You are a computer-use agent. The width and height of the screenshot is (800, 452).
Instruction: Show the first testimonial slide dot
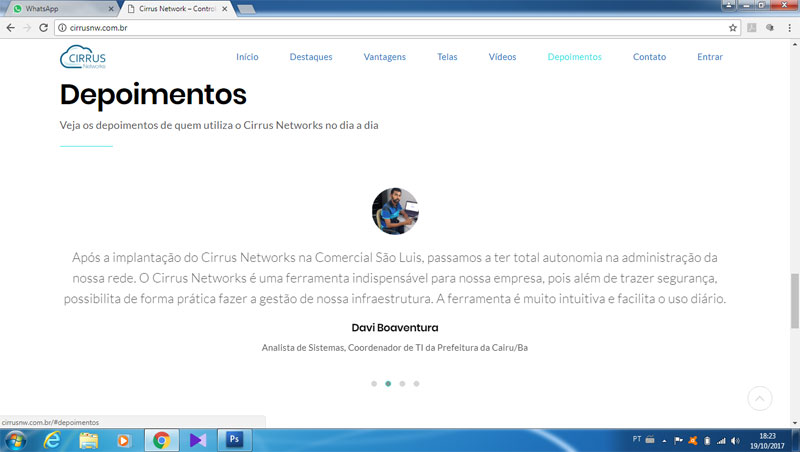[374, 384]
